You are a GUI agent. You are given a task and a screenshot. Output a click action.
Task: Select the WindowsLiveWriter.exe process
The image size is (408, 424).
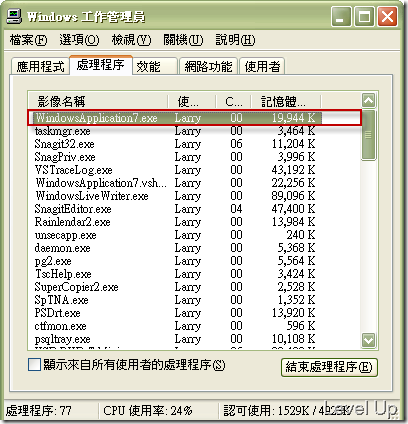click(92, 196)
